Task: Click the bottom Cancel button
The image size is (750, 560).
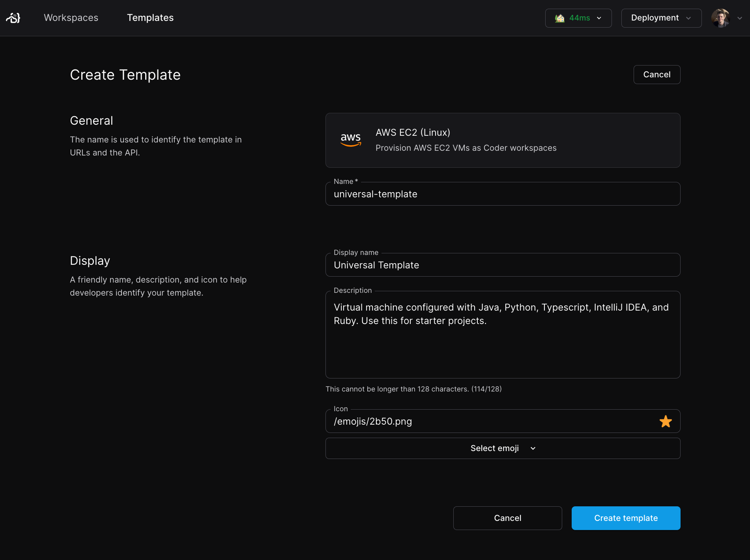Action: point(507,518)
